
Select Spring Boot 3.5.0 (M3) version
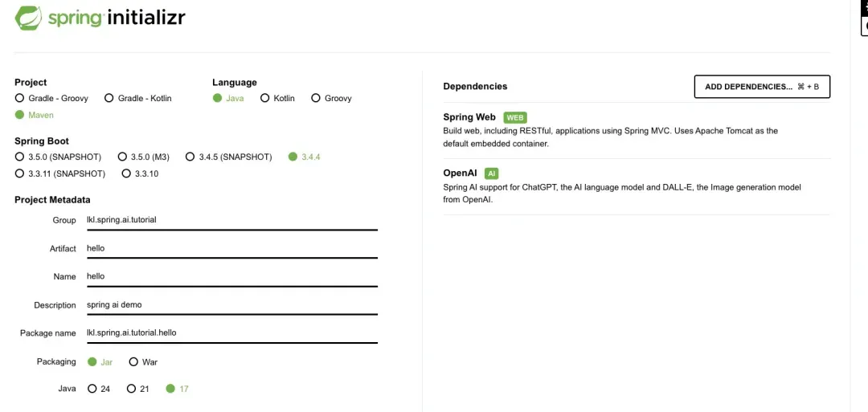coord(144,157)
